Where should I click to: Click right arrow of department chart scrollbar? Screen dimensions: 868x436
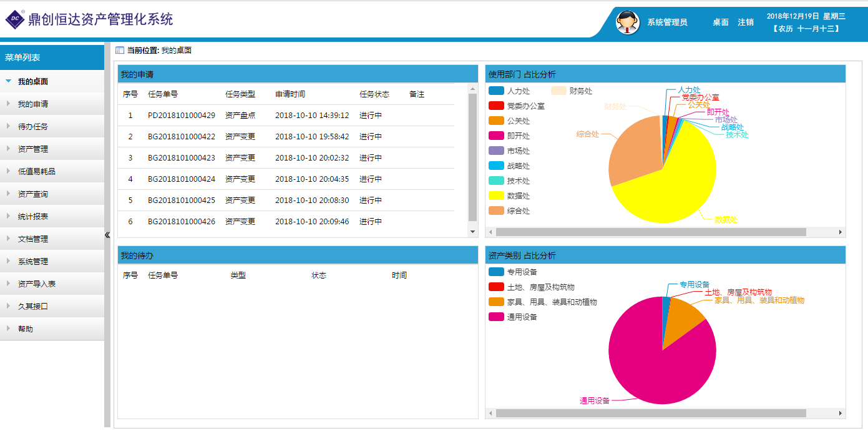(841, 232)
